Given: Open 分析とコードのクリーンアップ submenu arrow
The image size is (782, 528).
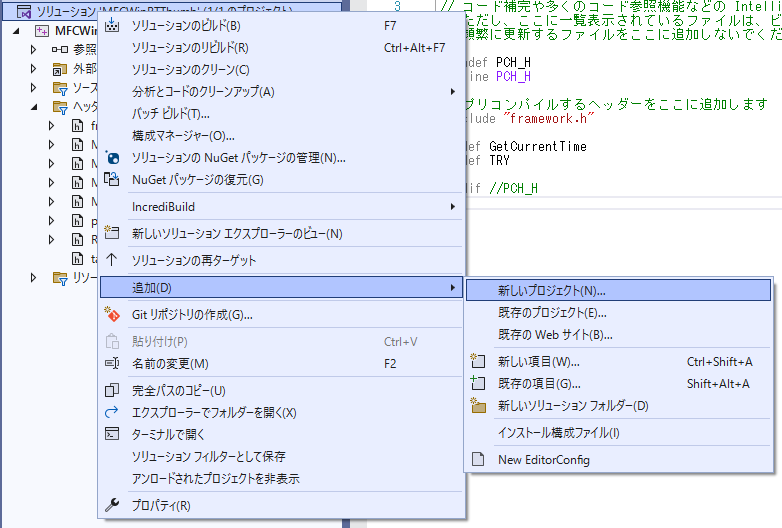Looking at the screenshot, I should [x=452, y=91].
